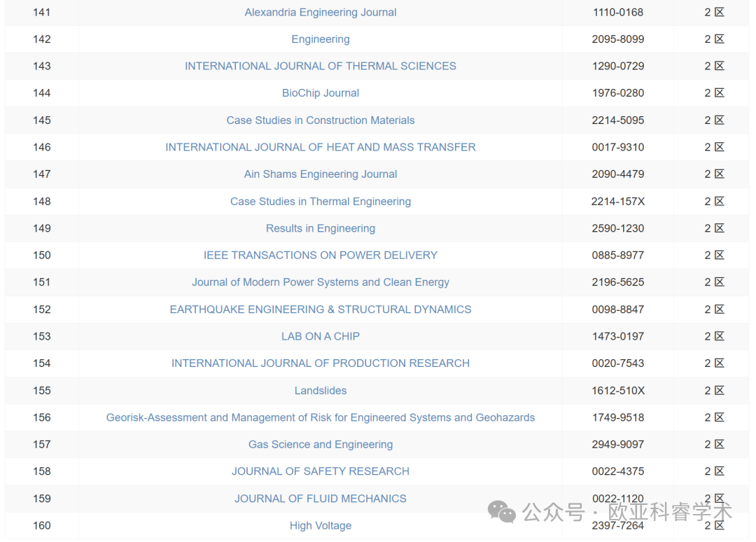Click row number 152
756x542 pixels.
click(x=41, y=309)
